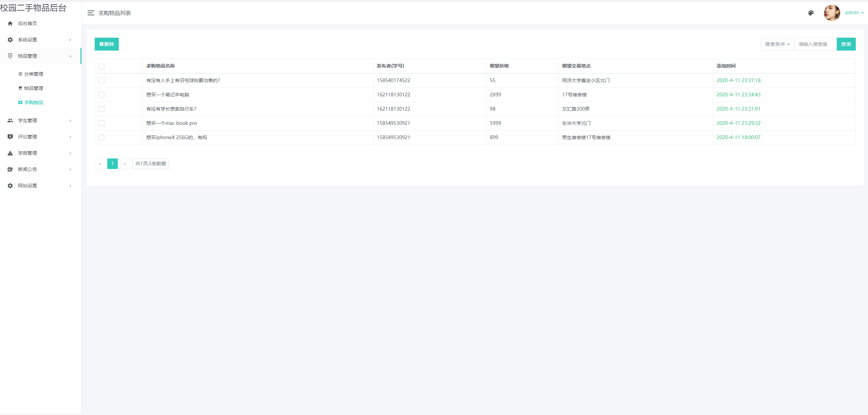Open the 分类管理 submenu item
The width and height of the screenshot is (868, 415).
coord(33,74)
